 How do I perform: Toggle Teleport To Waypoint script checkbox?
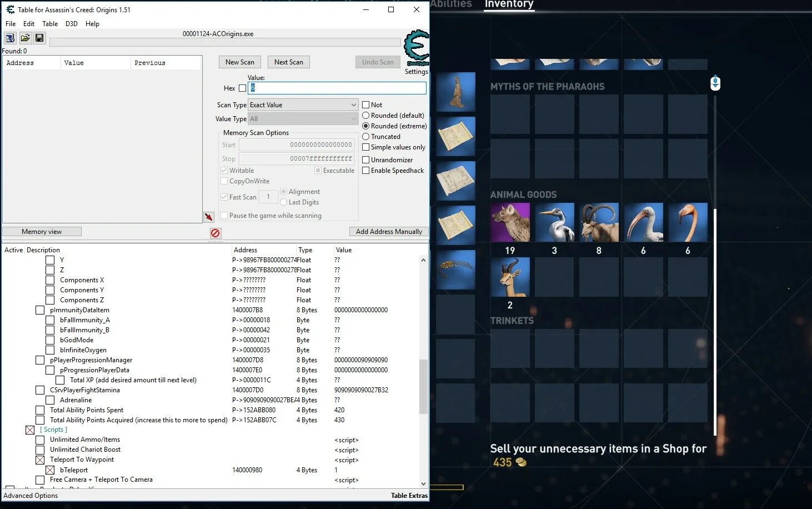pos(40,460)
